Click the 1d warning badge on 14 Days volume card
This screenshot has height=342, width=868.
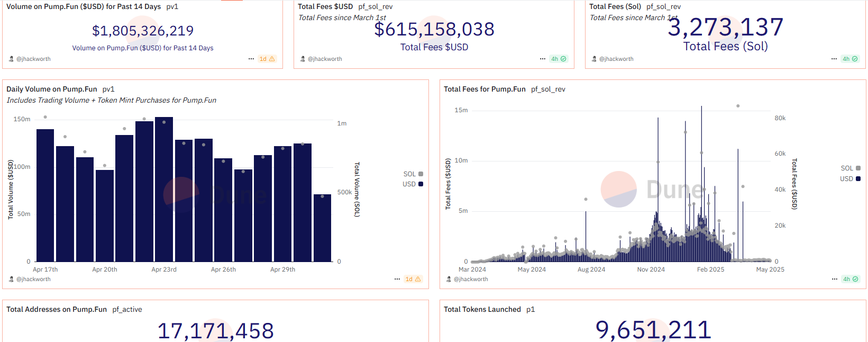[267, 59]
